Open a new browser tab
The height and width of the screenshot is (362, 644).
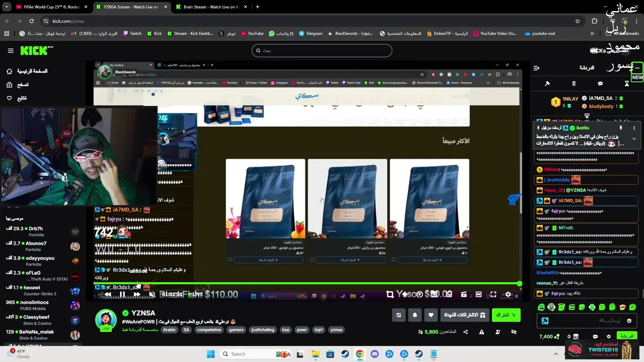pyautogui.click(x=257, y=7)
